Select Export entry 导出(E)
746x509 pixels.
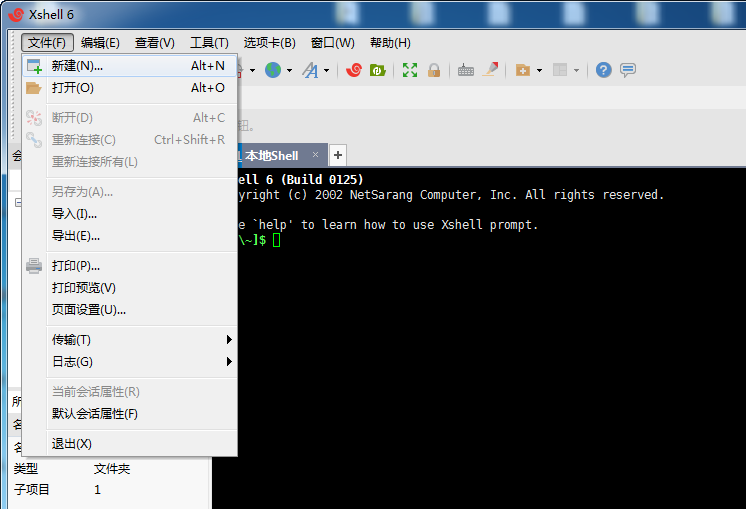[129, 236]
